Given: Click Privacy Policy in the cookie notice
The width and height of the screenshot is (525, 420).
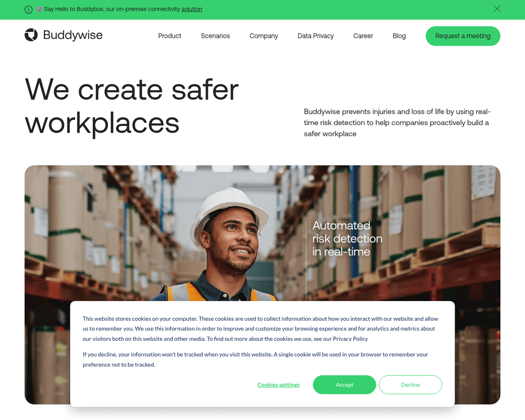Looking at the screenshot, I should 350,339.
